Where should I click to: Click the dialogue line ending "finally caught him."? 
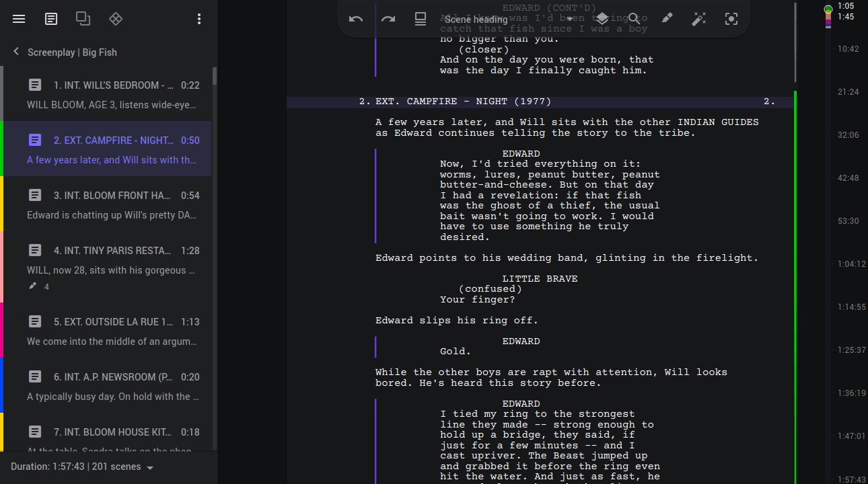point(544,70)
